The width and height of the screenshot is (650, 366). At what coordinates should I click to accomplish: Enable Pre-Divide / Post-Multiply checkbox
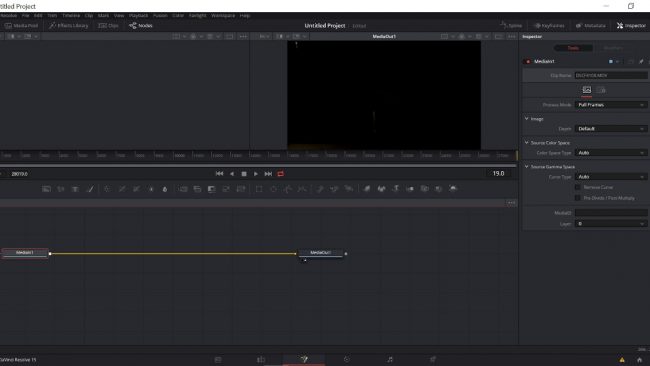(x=577, y=198)
